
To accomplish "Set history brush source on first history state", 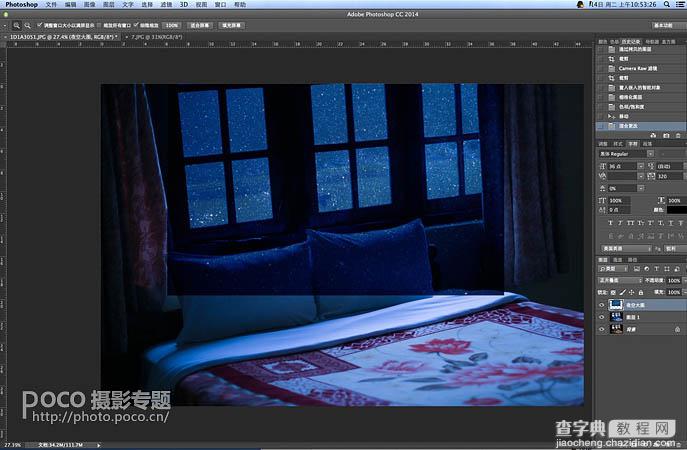I will click(x=601, y=49).
